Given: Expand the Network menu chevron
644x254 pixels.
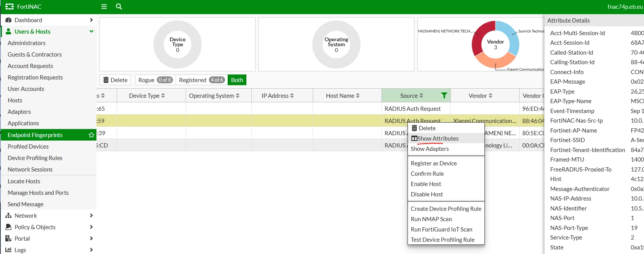Looking at the screenshot, I should pyautogui.click(x=91, y=215).
